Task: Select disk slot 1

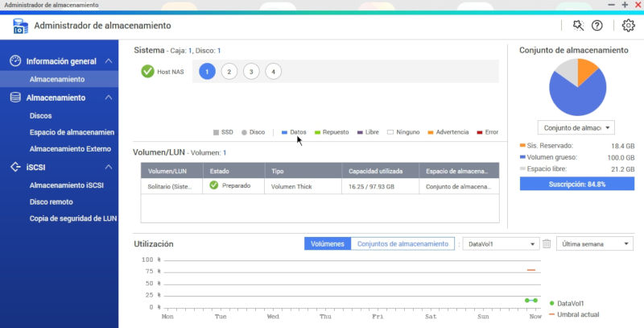Action: click(207, 71)
